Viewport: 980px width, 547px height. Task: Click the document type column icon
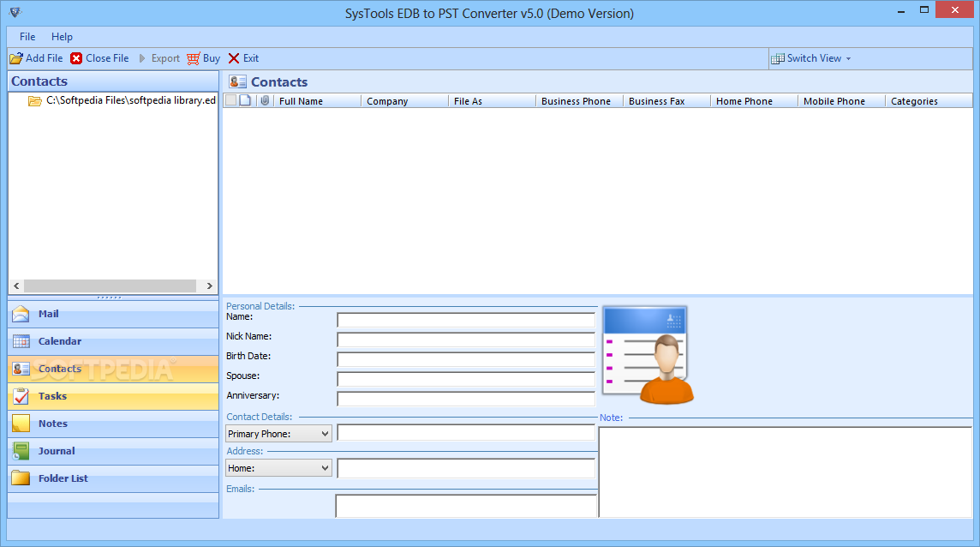[246, 101]
